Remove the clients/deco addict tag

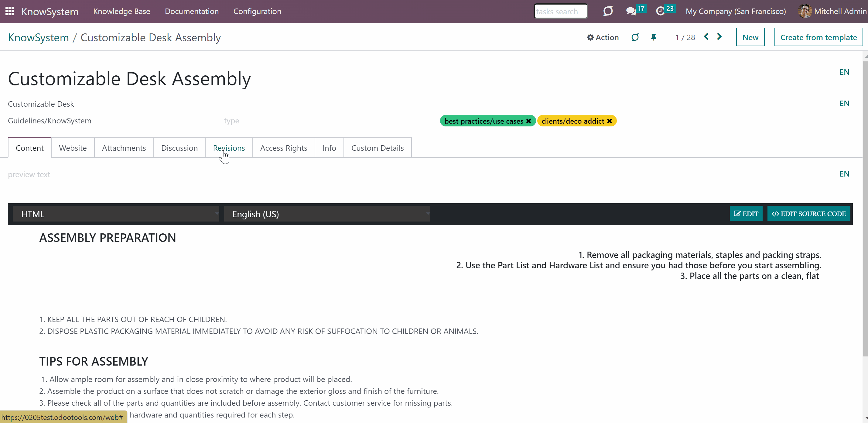(610, 121)
